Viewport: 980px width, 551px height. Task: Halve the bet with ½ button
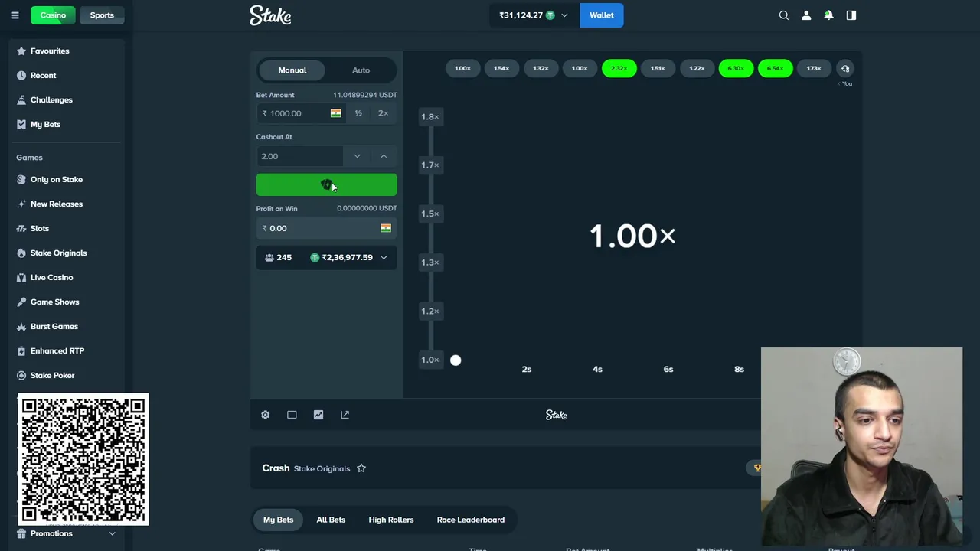[358, 113]
